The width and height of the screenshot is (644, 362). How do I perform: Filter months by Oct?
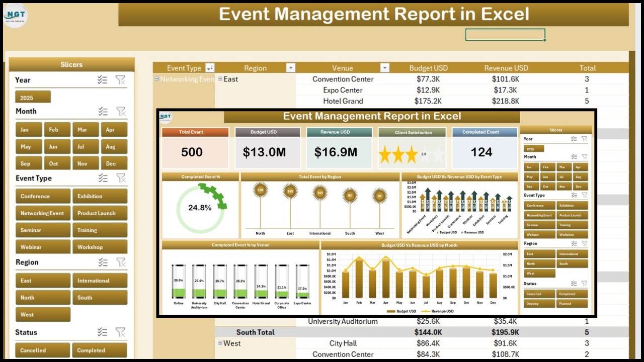57,164
